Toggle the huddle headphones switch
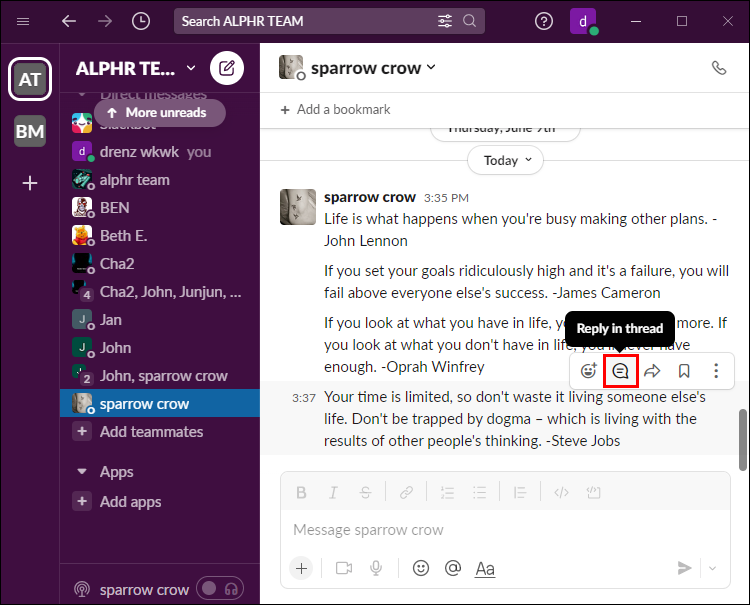Screen dimensions: 750x605 (x=220, y=589)
